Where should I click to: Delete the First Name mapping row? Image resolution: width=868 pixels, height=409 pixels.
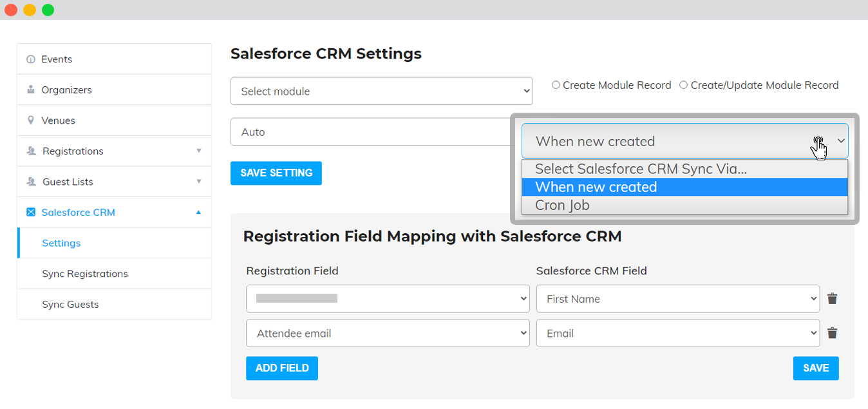[832, 299]
